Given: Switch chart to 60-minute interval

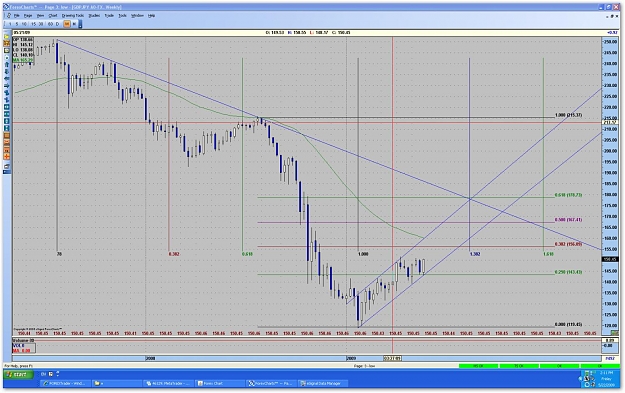Looking at the screenshot, I should point(50,24).
